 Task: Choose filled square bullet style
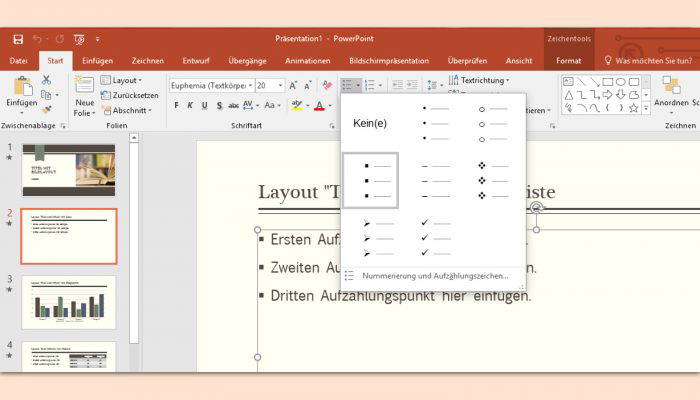coord(370,180)
